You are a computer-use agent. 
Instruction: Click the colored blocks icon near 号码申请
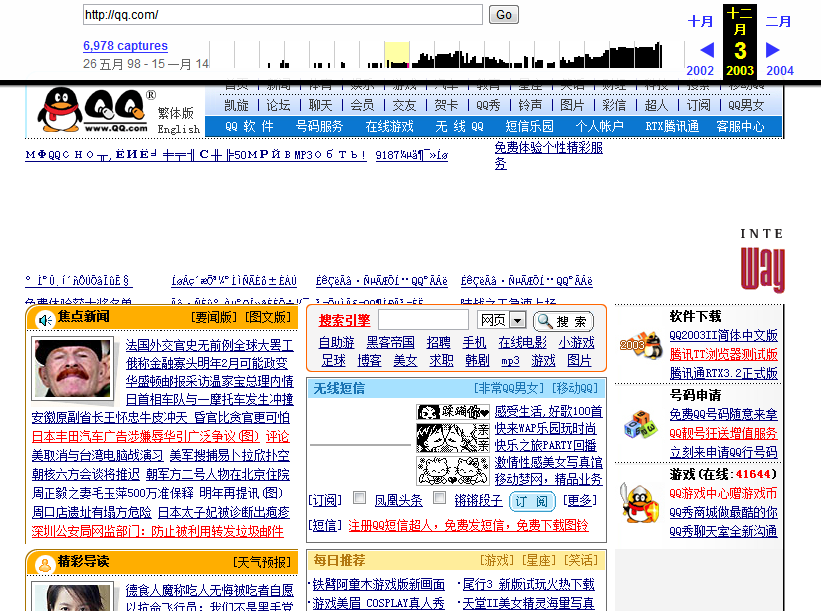(640, 424)
